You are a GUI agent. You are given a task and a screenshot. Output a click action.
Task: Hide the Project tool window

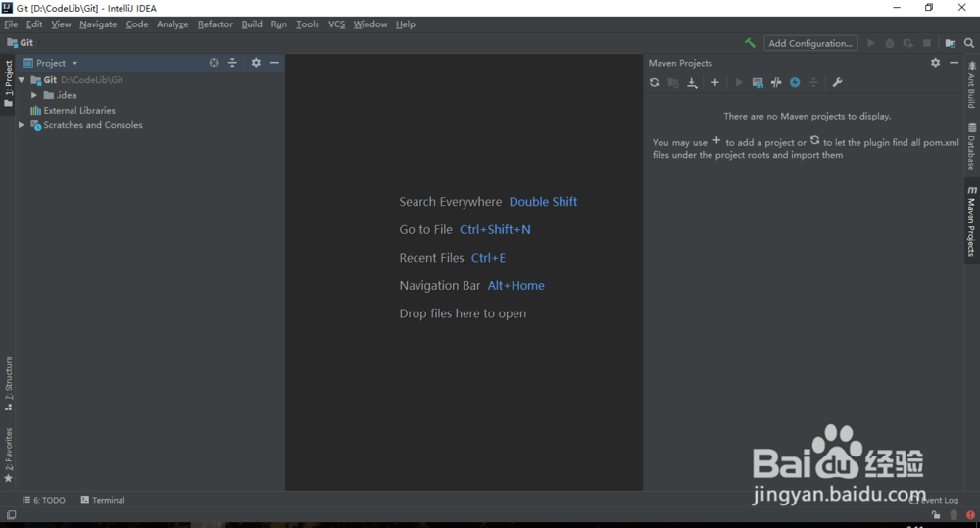[x=274, y=63]
